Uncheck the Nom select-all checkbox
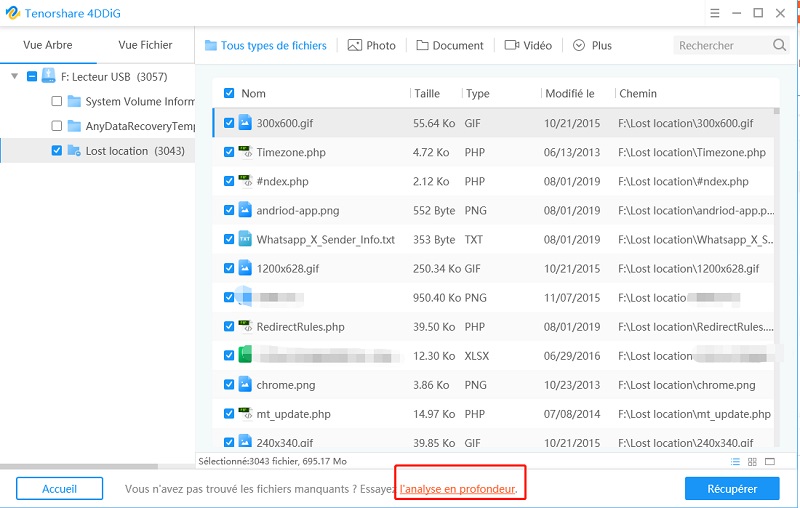 tap(229, 93)
